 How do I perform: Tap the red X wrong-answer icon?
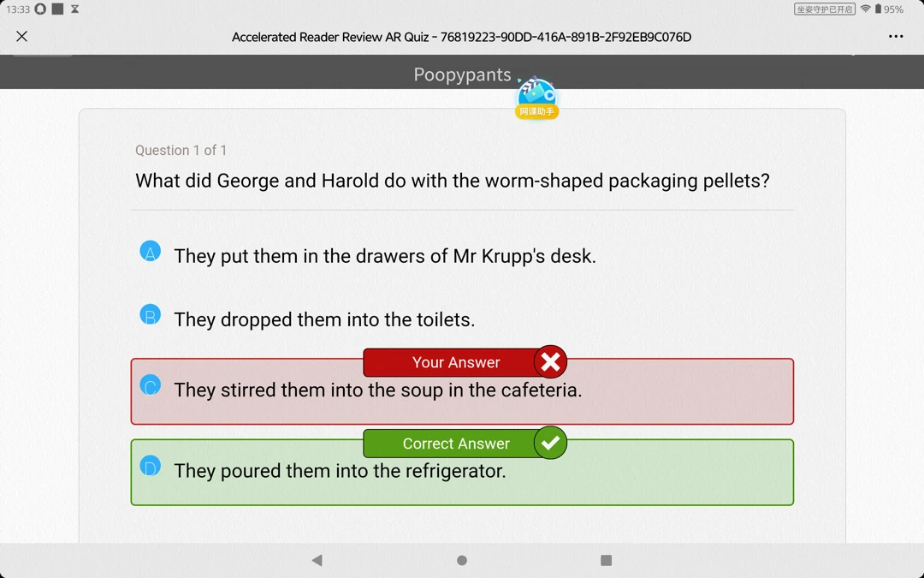click(550, 361)
